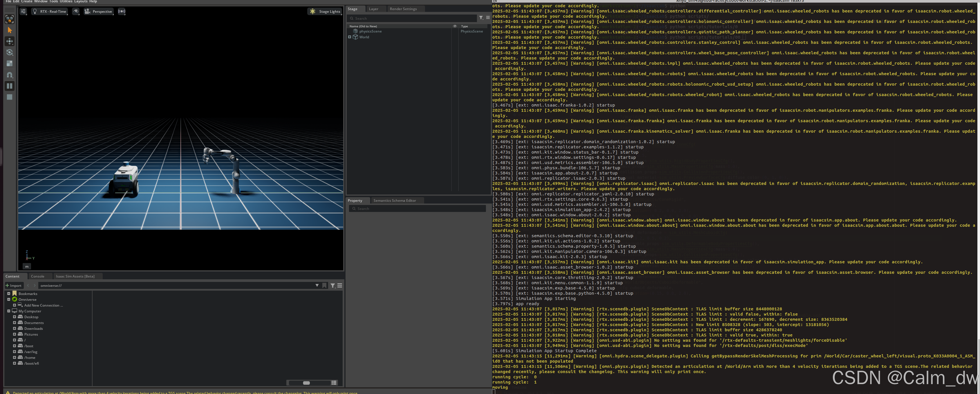The height and width of the screenshot is (394, 980).
Task: Select the arrow selection tool
Action: point(10,30)
